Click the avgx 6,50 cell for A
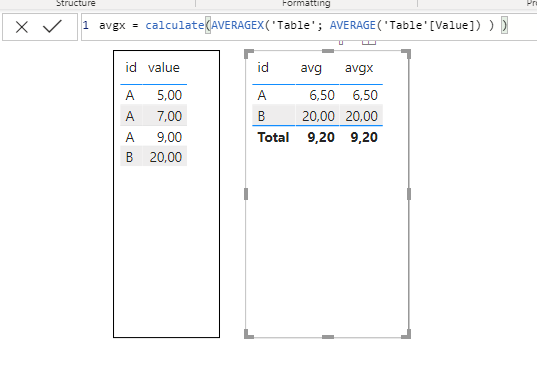The image size is (537, 369). pos(365,95)
